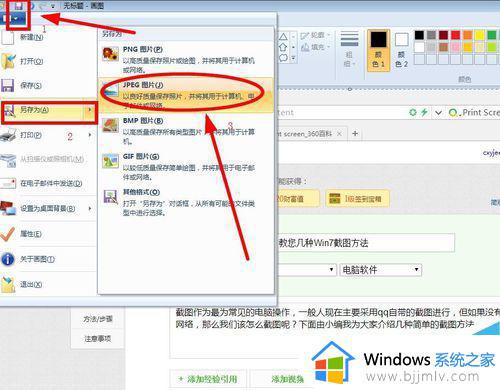Expand 设置为桌面背景 submenu arrow
Viewport: 500px width, 390px height.
coord(90,208)
